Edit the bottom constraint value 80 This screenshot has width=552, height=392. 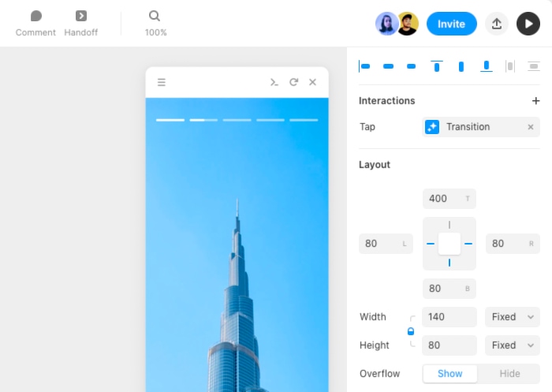(449, 289)
